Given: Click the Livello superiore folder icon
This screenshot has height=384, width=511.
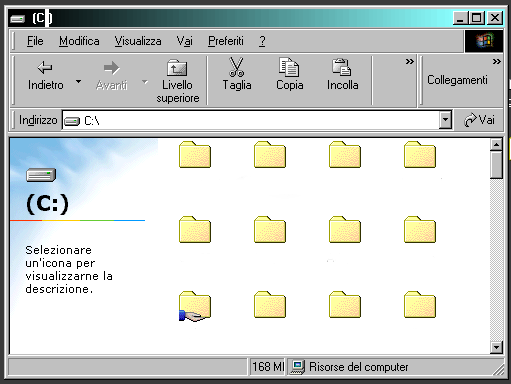Looking at the screenshot, I should pos(177,68).
